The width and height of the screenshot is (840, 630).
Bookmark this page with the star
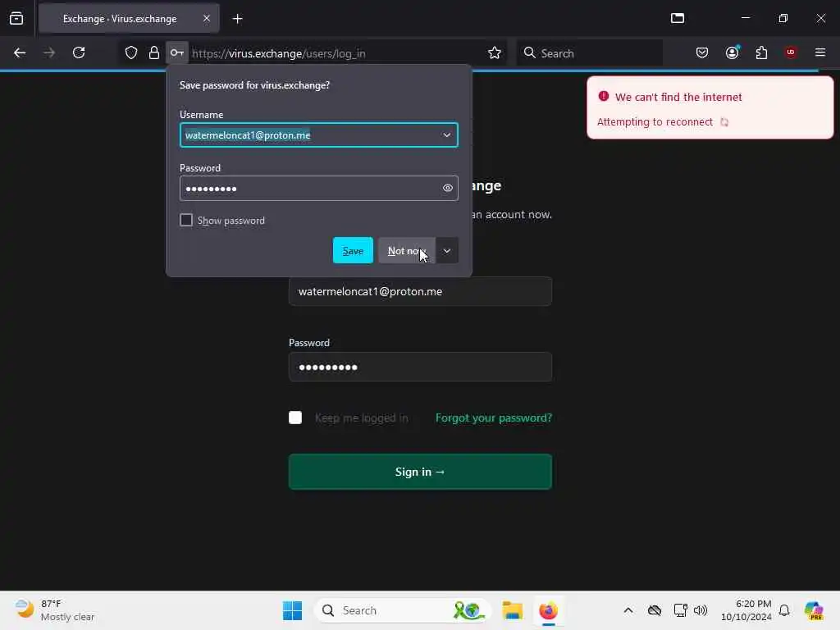495,52
